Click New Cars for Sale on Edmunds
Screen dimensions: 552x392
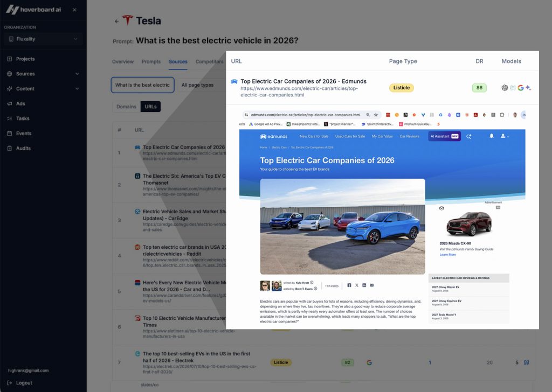point(314,136)
